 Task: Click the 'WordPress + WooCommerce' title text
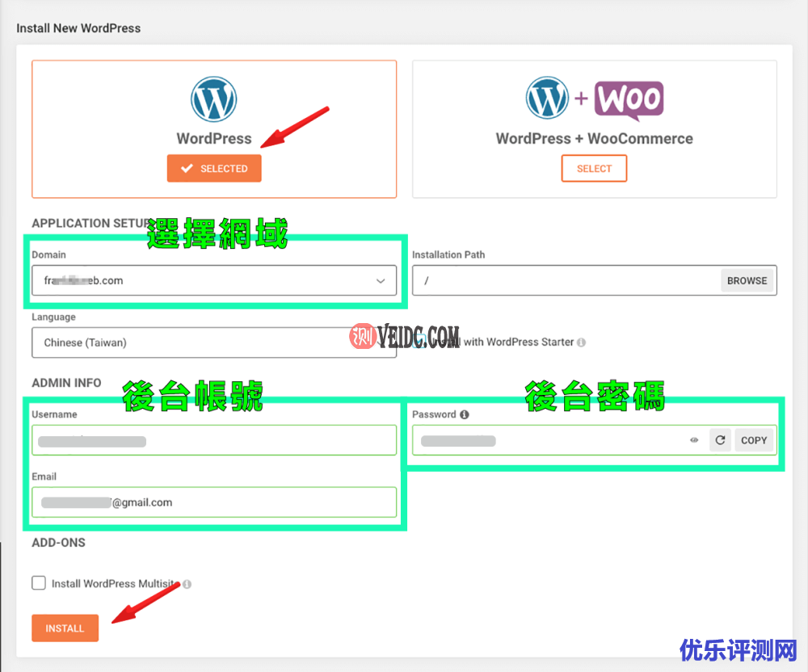point(594,139)
